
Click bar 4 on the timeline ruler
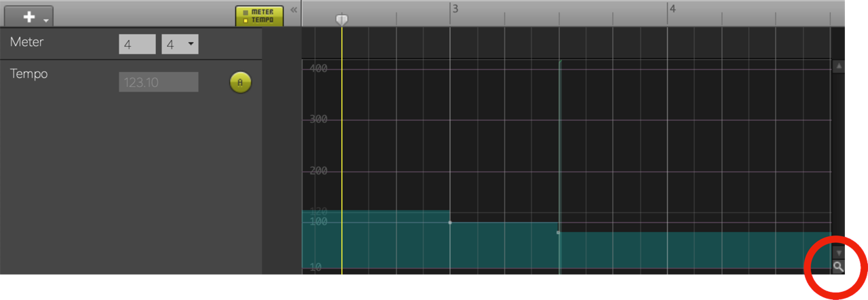[672, 10]
